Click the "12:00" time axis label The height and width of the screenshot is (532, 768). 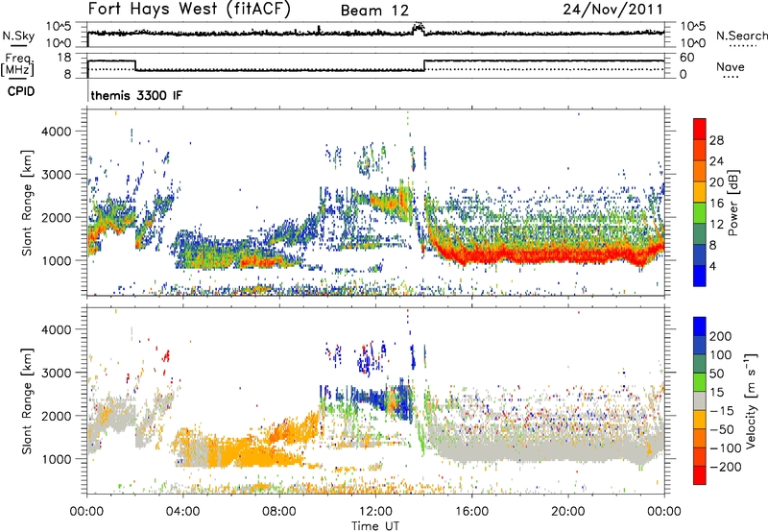pos(375,512)
